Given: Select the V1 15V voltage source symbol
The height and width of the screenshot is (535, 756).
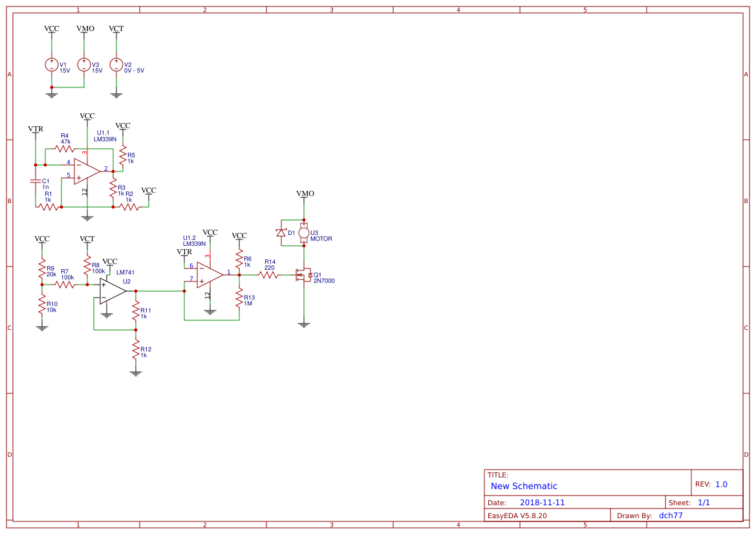Looking at the screenshot, I should (52, 65).
